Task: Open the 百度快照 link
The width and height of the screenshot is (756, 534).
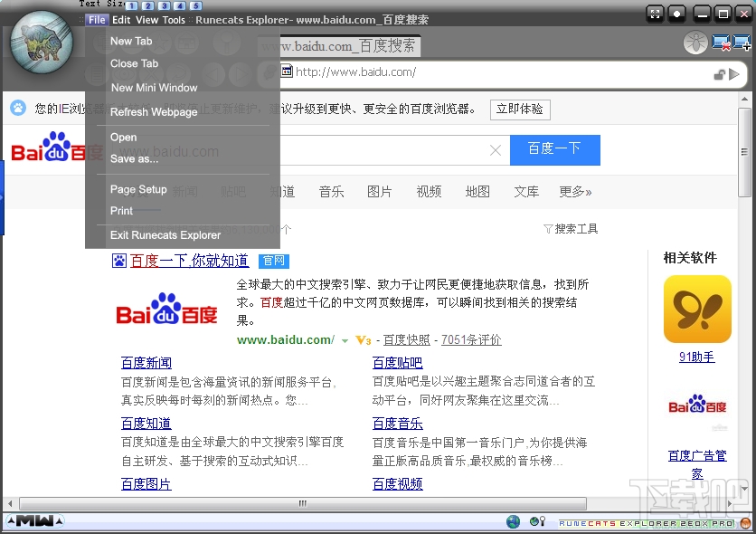Action: 406,340
